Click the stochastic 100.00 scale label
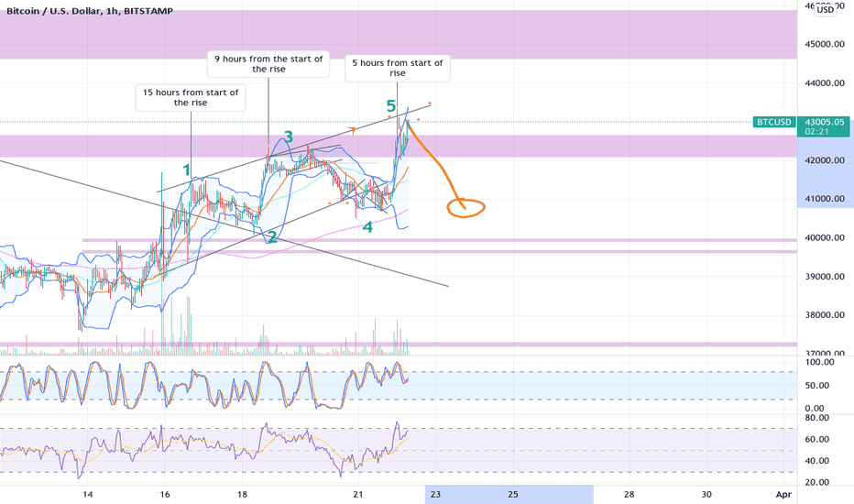The height and width of the screenshot is (504, 854). [x=819, y=362]
